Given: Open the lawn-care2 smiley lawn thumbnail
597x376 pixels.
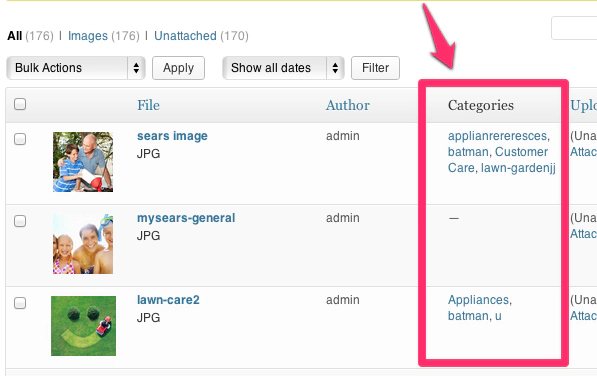Looking at the screenshot, I should click(83, 326).
